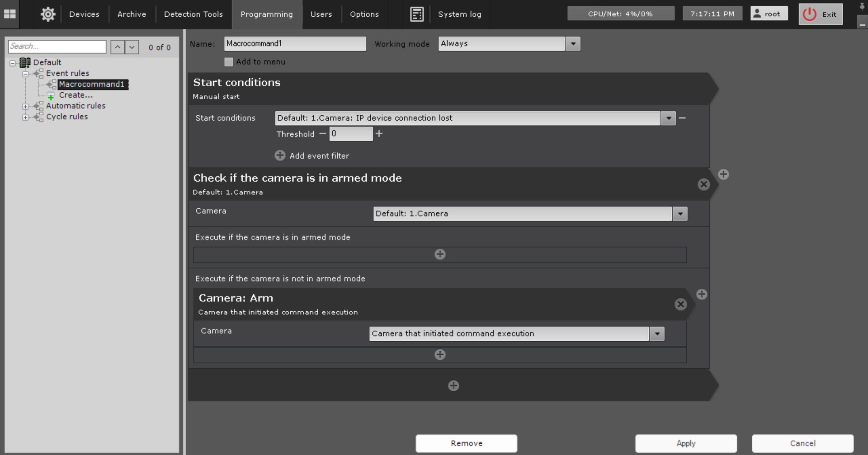Toggle the 'Add to menu' checkbox
The image size is (868, 455).
click(x=229, y=62)
